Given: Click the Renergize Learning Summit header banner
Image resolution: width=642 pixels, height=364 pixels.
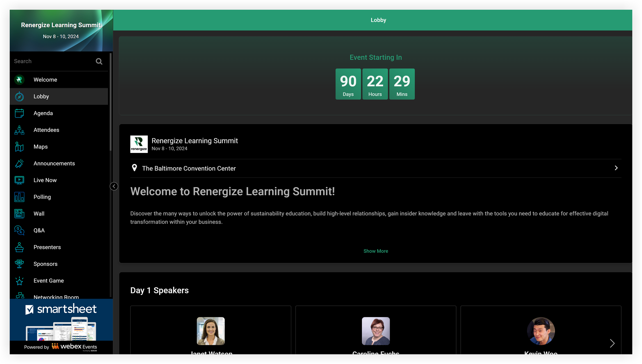Looking at the screenshot, I should tap(61, 30).
